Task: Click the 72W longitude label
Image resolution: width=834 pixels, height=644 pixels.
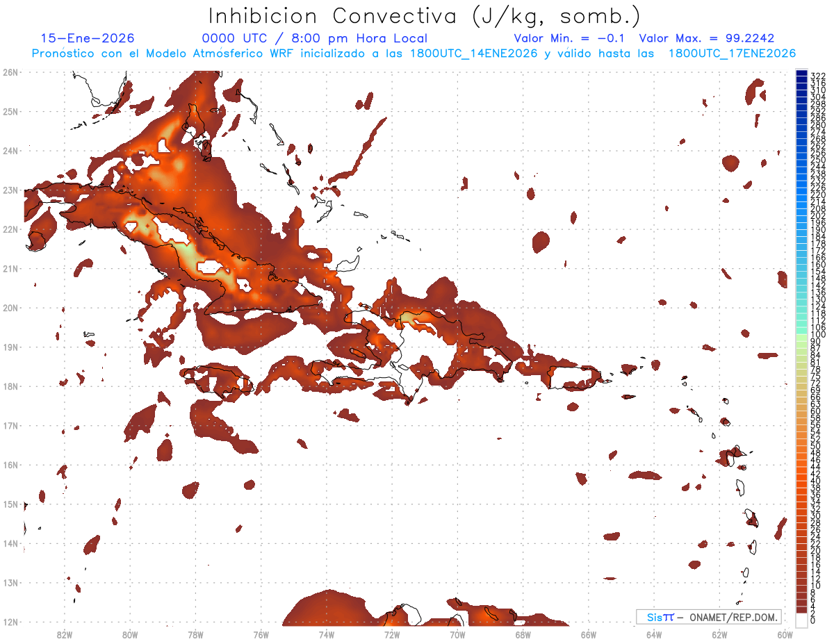Action: [392, 634]
